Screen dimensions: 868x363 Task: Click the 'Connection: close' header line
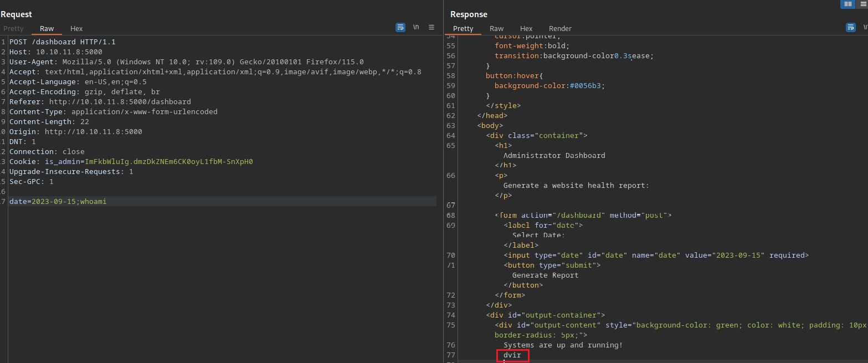coord(47,152)
